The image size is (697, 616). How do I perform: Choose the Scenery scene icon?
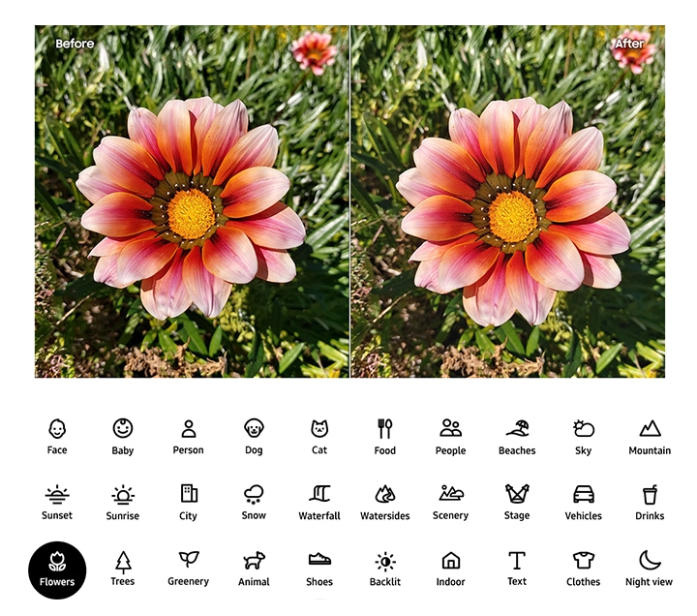(451, 493)
